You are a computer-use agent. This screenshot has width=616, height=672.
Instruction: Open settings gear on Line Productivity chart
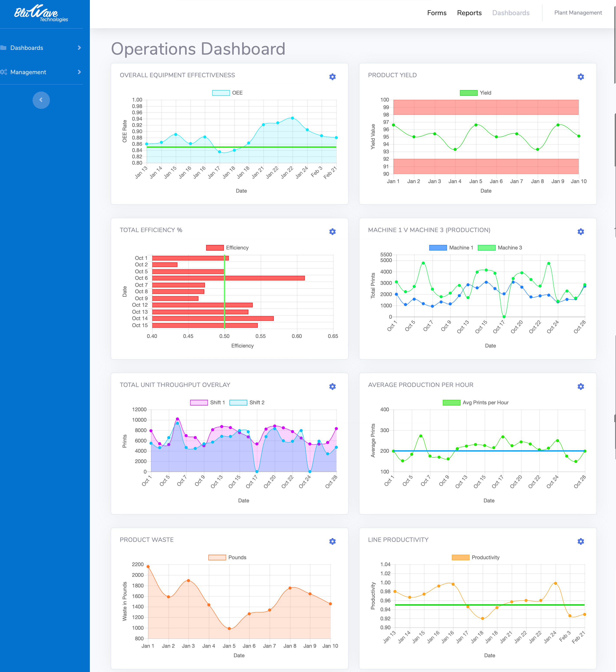pyautogui.click(x=580, y=541)
